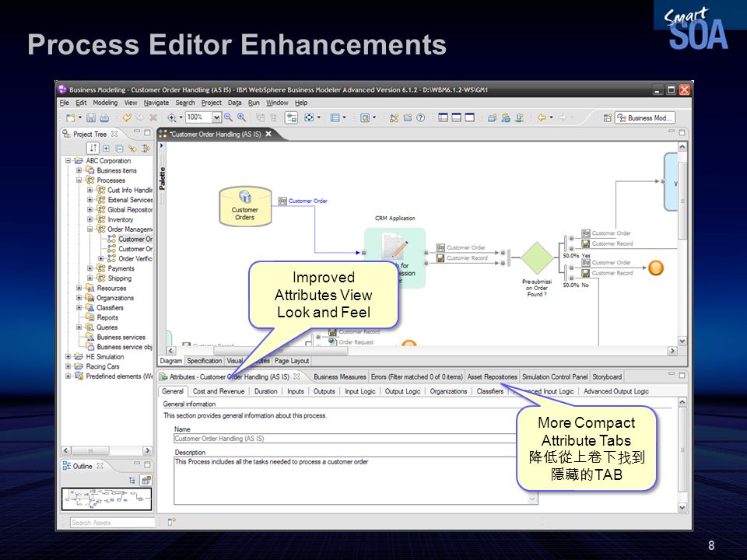Click the collapse all icon in Project Tree

pos(119,148)
